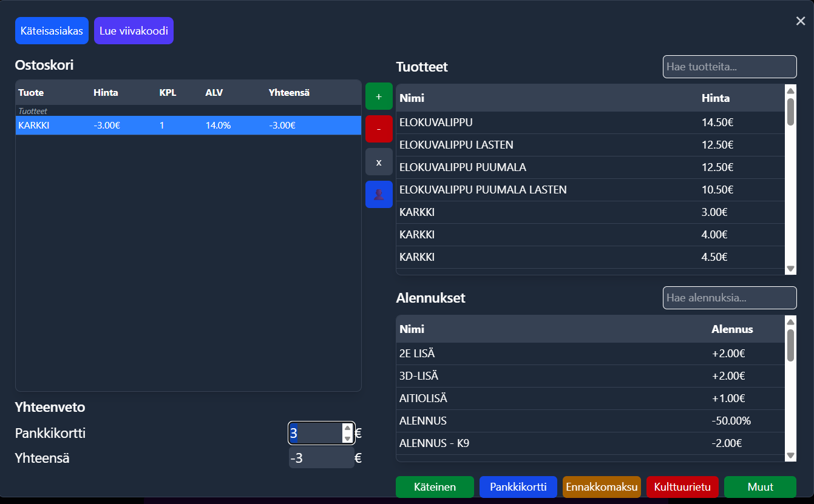
Task: Close the dialog with the X icon
Action: (800, 22)
